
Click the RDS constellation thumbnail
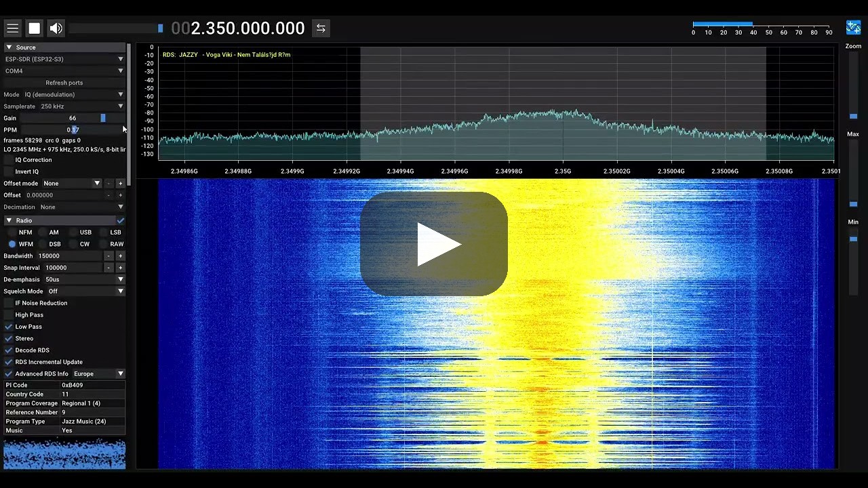(x=64, y=454)
